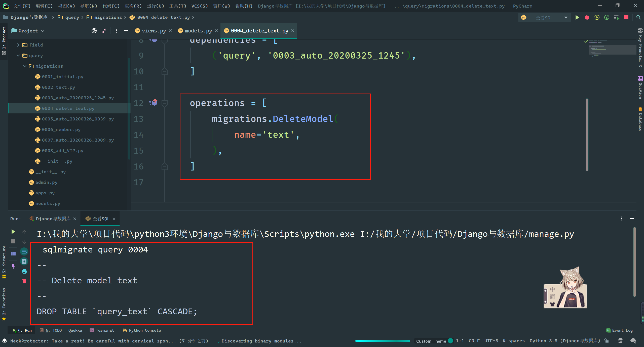This screenshot has height=347, width=644.
Task: Click the locate current file target icon
Action: 94,31
